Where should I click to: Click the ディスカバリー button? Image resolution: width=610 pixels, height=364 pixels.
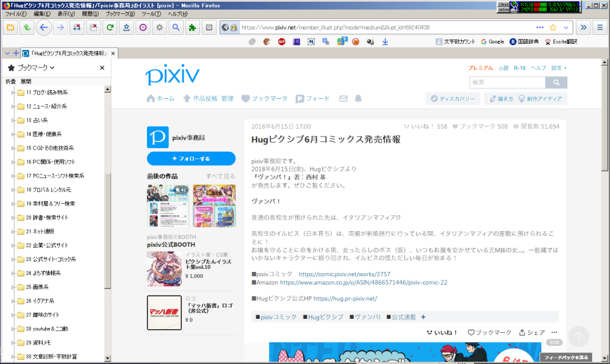(x=453, y=99)
